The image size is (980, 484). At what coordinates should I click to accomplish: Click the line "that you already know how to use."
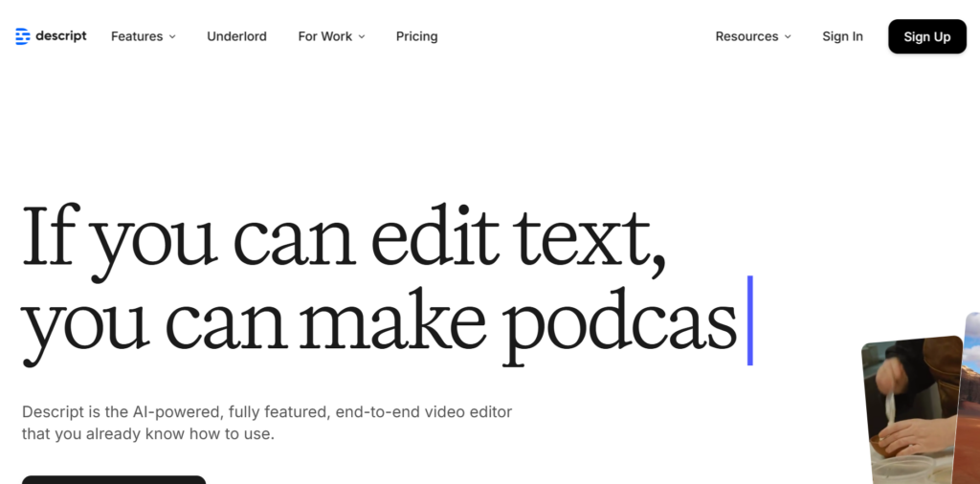pyautogui.click(x=148, y=434)
